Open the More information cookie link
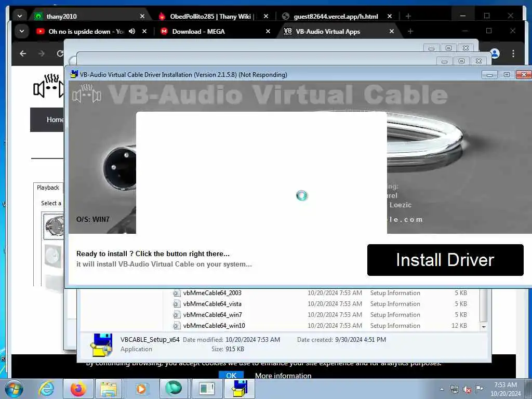Viewport: 532px width, 399px height. [283, 376]
